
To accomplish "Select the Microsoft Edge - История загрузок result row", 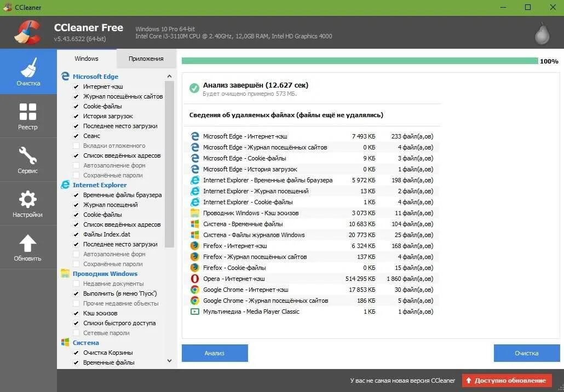I will point(312,169).
